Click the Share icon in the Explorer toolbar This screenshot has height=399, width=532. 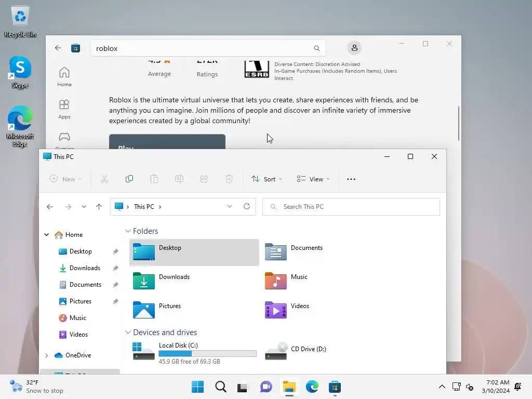(x=204, y=179)
